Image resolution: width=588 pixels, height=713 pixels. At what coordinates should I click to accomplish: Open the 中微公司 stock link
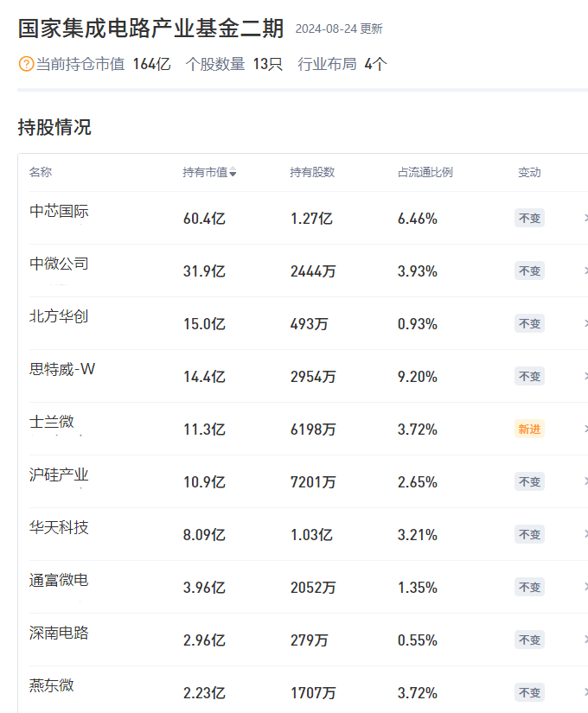tap(59, 264)
